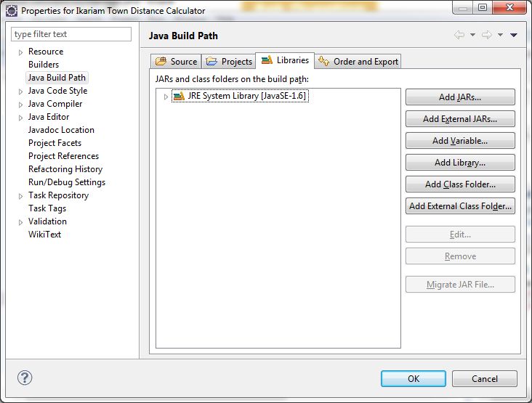Viewport: 532px width, 403px height.
Task: Open the forward history dropdown arrow
Action: pyautogui.click(x=500, y=35)
